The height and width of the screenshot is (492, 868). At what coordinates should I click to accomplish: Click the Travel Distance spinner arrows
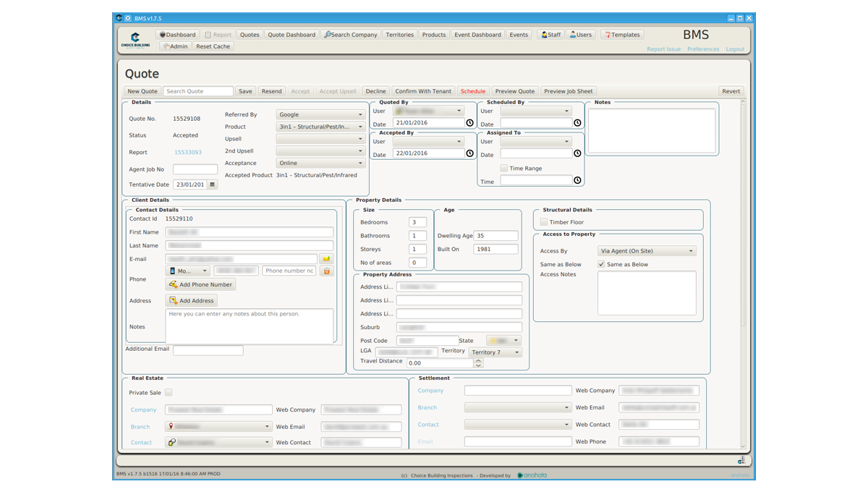tap(478, 363)
